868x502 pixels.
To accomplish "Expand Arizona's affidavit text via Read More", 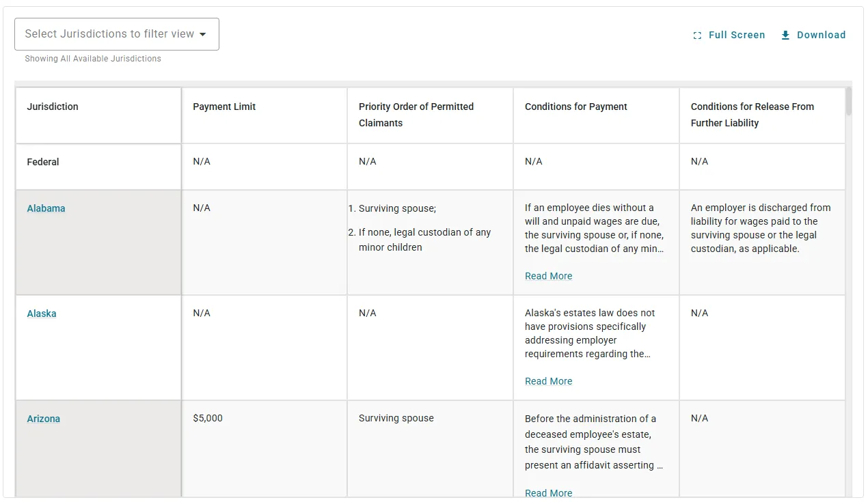I will click(548, 492).
